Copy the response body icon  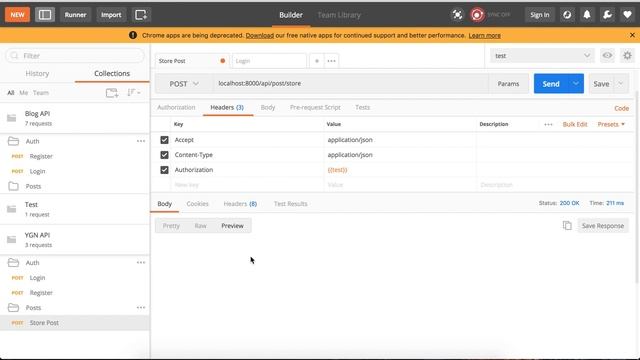[567, 226]
